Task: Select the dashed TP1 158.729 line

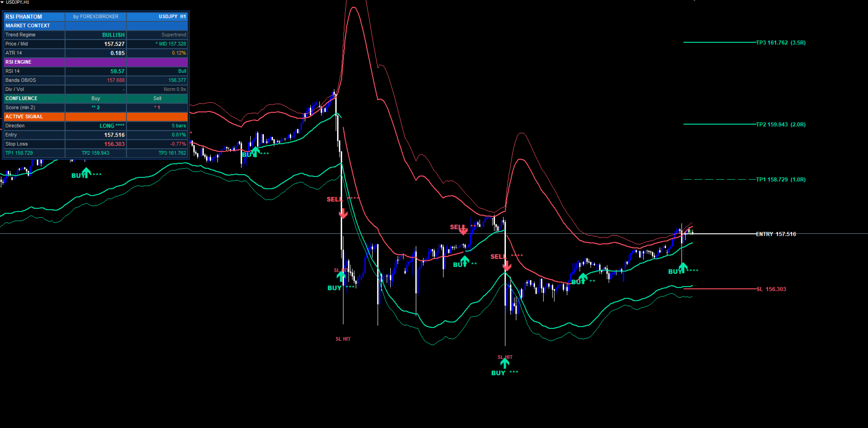Action: point(720,180)
